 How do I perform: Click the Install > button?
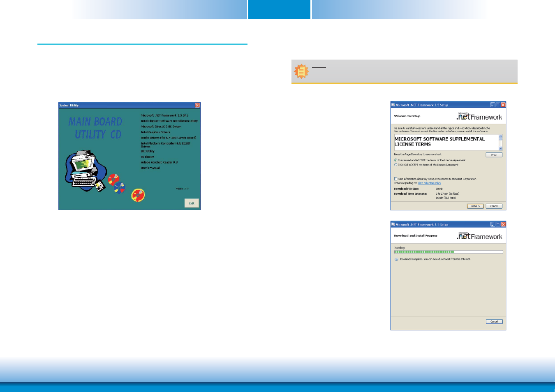click(x=475, y=206)
